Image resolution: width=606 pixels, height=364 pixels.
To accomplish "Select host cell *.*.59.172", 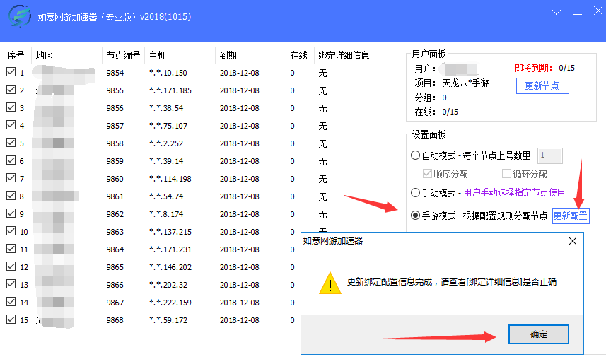I will [168, 320].
